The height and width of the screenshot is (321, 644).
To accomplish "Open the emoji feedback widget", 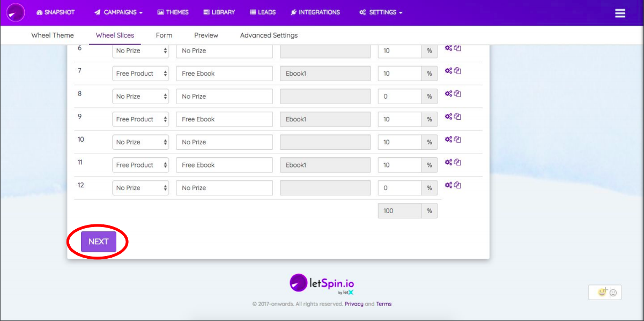I will click(605, 293).
